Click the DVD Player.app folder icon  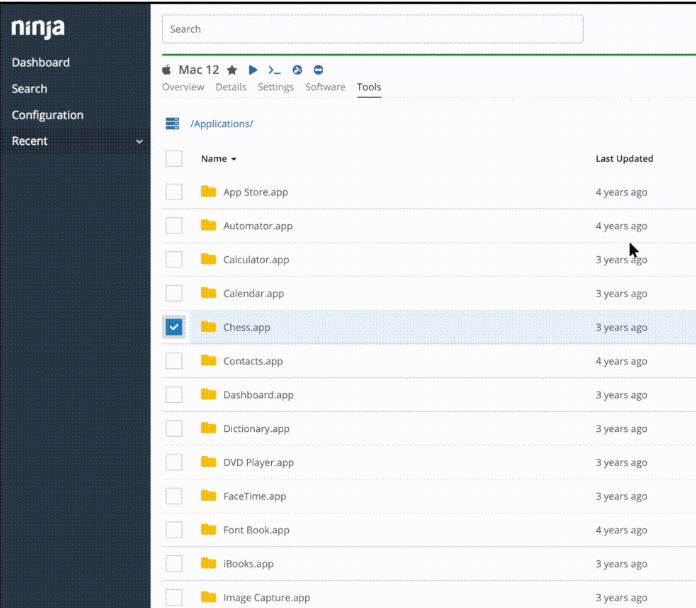tap(208, 462)
